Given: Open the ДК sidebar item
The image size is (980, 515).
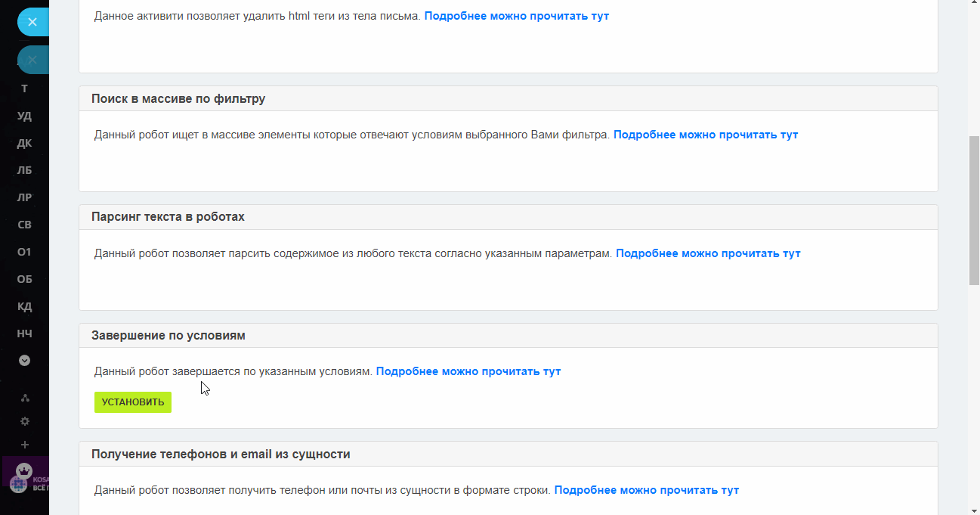Looking at the screenshot, I should tap(24, 143).
